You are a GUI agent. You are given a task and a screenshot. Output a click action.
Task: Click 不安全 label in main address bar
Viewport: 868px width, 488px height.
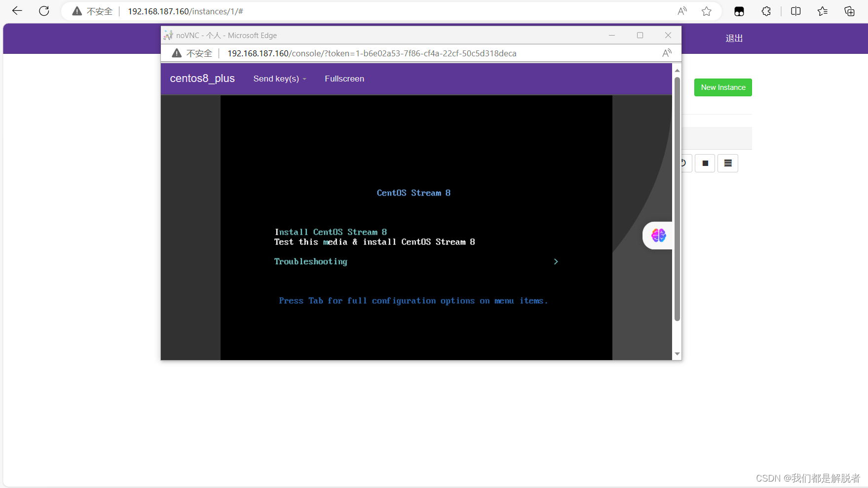(100, 11)
